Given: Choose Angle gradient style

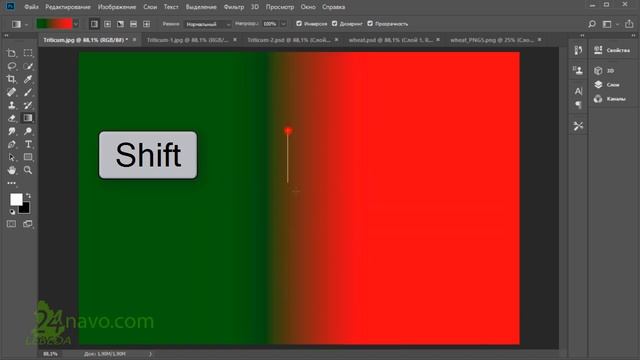Looking at the screenshot, I should point(120,24).
